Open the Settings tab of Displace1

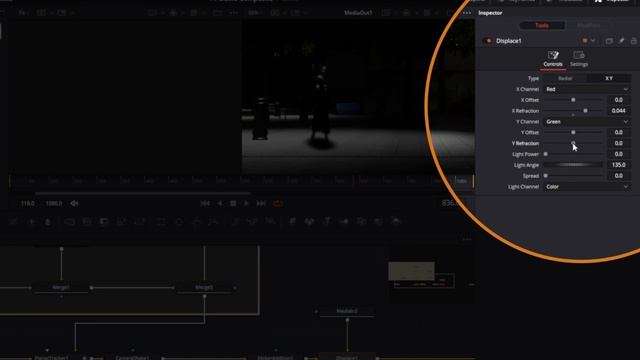[579, 59]
